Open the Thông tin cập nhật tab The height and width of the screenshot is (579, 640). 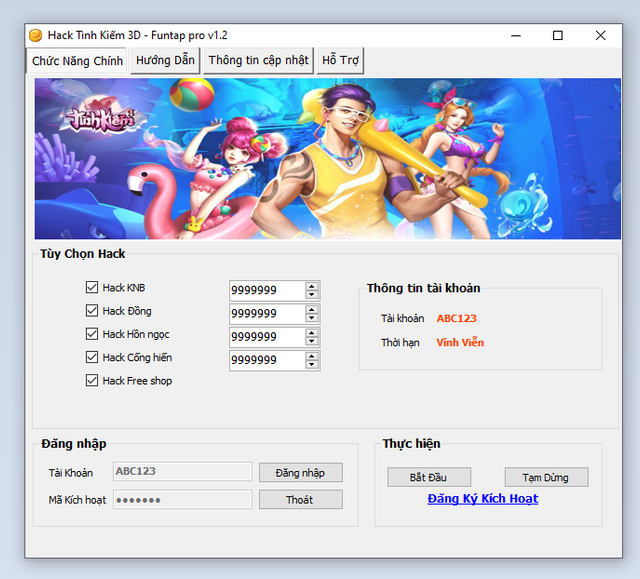259,60
